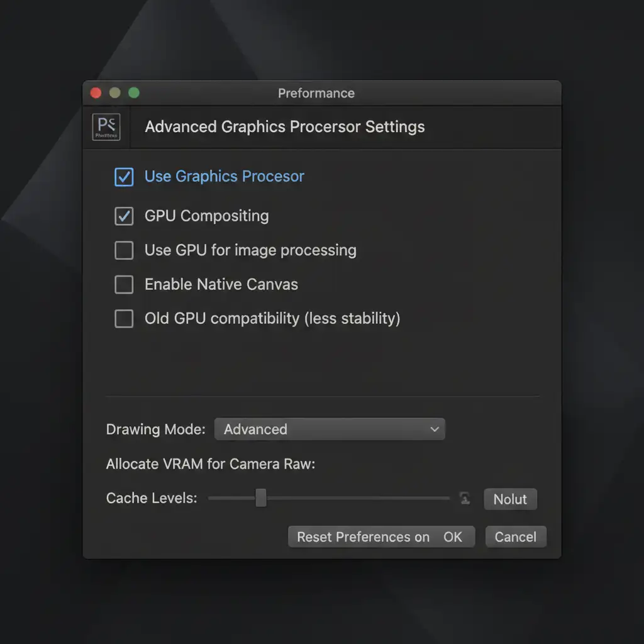Click the Allocate VRAM for Camera Raw label
The height and width of the screenshot is (644, 644).
[x=211, y=464]
